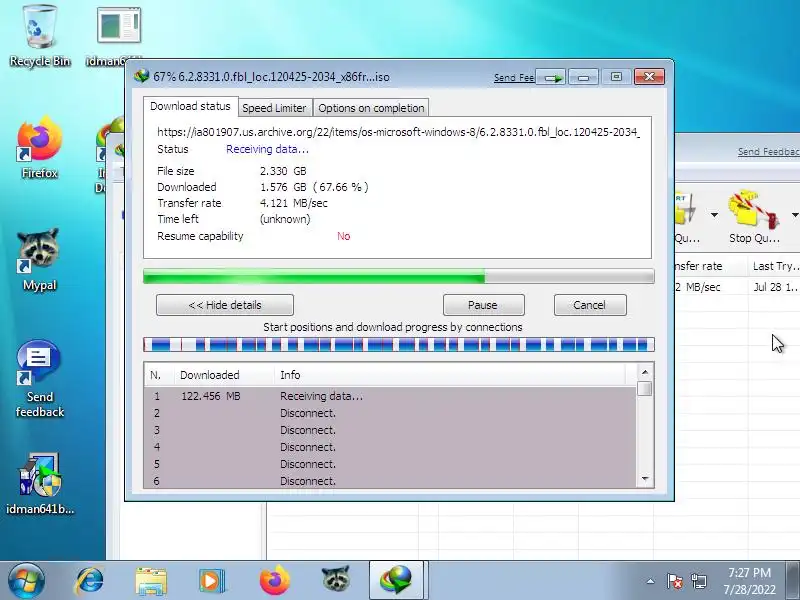Viewport: 800px width, 600px height.
Task: Click the Send Feedback link in download dialog title
Action: 514,78
